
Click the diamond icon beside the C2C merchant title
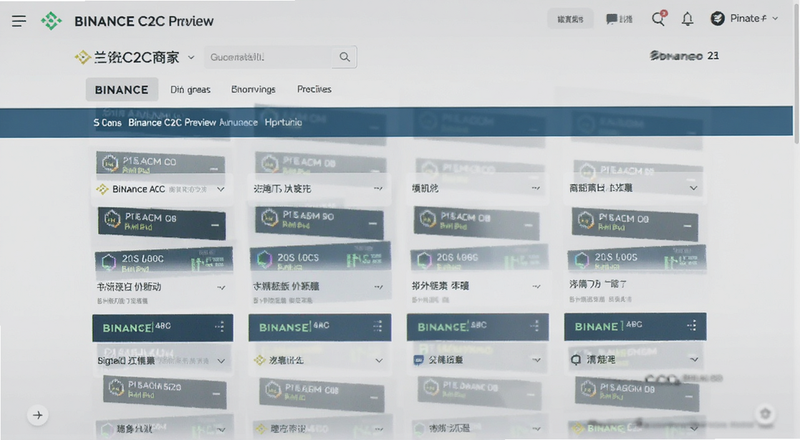82,57
